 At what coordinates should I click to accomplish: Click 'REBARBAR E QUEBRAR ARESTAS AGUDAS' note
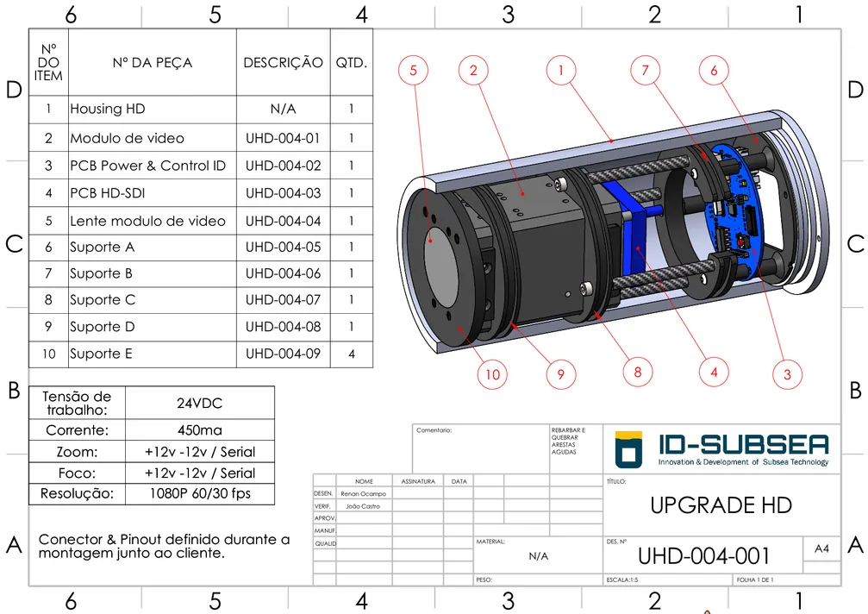[568, 441]
